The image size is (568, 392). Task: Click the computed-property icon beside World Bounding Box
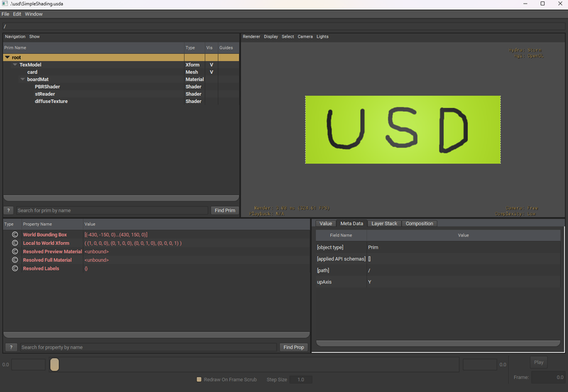coord(14,234)
